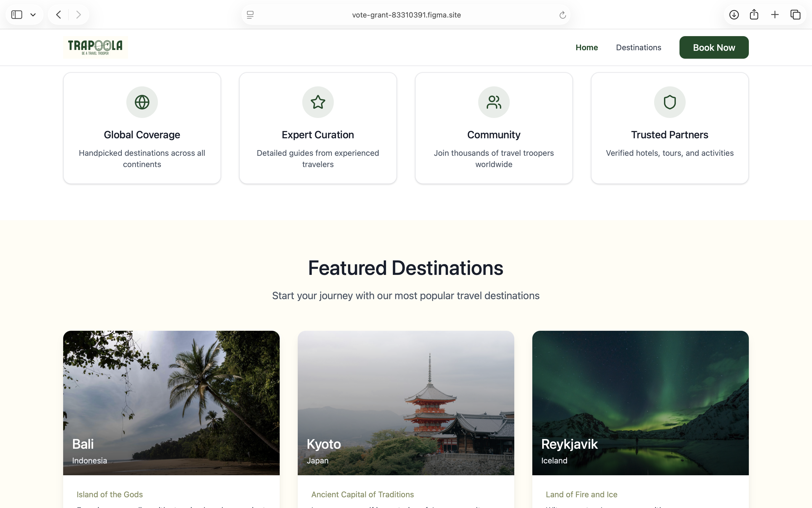
Task: Open the Destinations nav link
Action: [639, 47]
